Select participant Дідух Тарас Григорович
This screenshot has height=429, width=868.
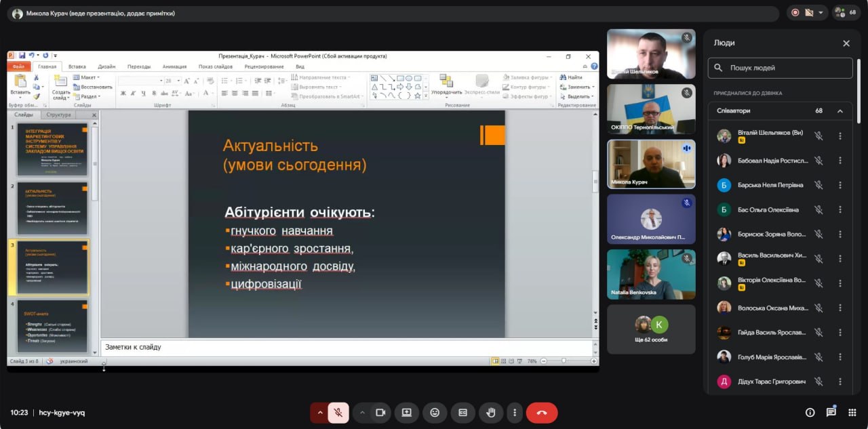tap(772, 382)
